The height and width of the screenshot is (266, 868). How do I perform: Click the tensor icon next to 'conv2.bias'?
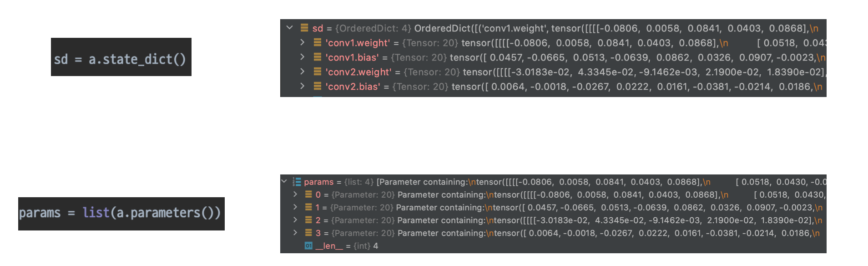point(318,87)
